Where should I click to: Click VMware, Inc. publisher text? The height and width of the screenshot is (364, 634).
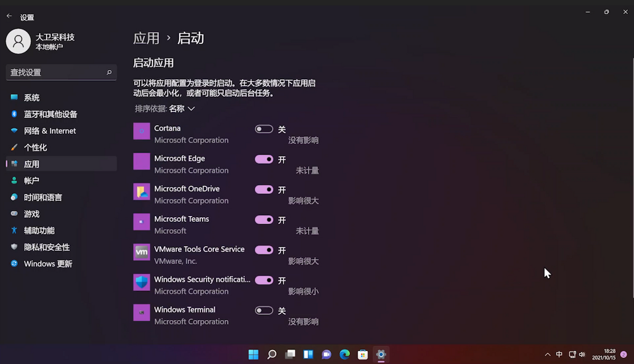[x=175, y=261]
